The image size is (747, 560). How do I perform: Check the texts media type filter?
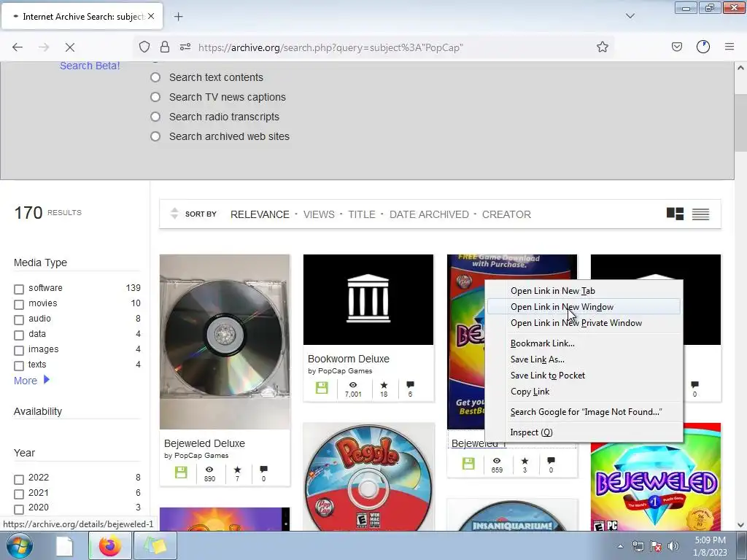tap(19, 366)
